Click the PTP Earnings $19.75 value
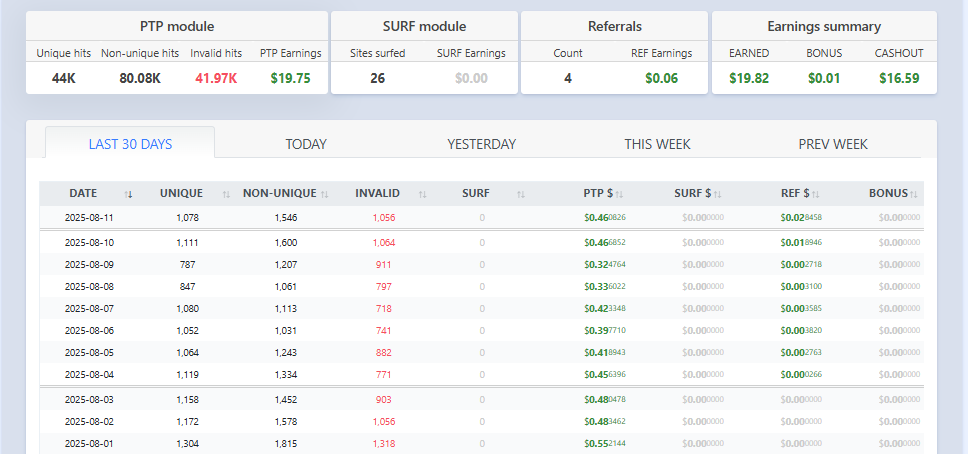This screenshot has height=454, width=968. coord(291,78)
